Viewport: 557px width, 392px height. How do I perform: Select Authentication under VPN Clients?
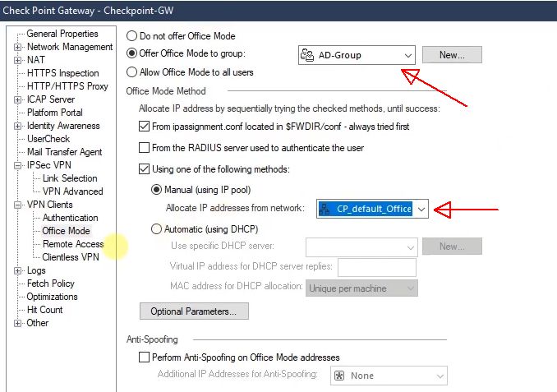coord(71,218)
